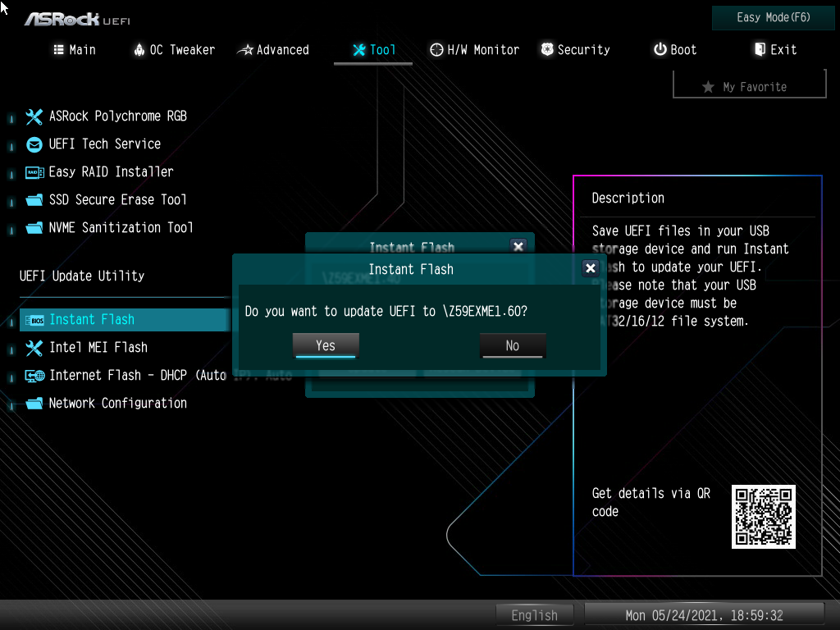The height and width of the screenshot is (630, 840).
Task: Select the Security tab
Action: point(575,50)
